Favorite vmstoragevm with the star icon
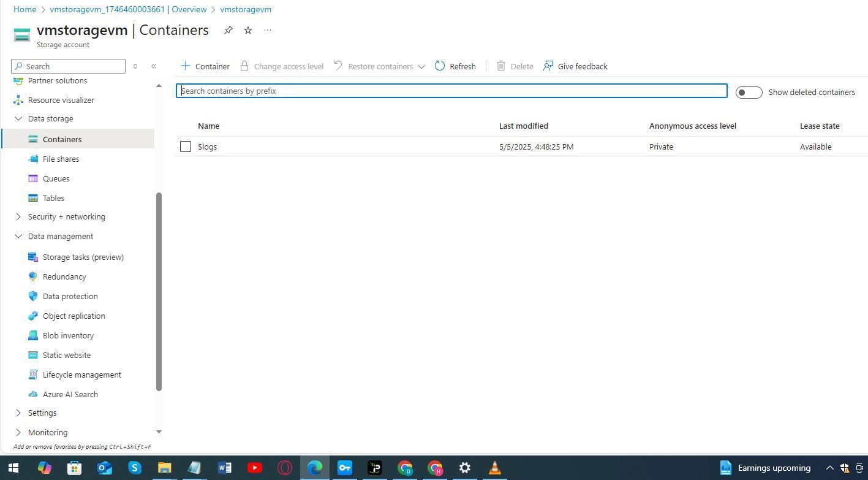The height and width of the screenshot is (480, 868). tap(248, 30)
